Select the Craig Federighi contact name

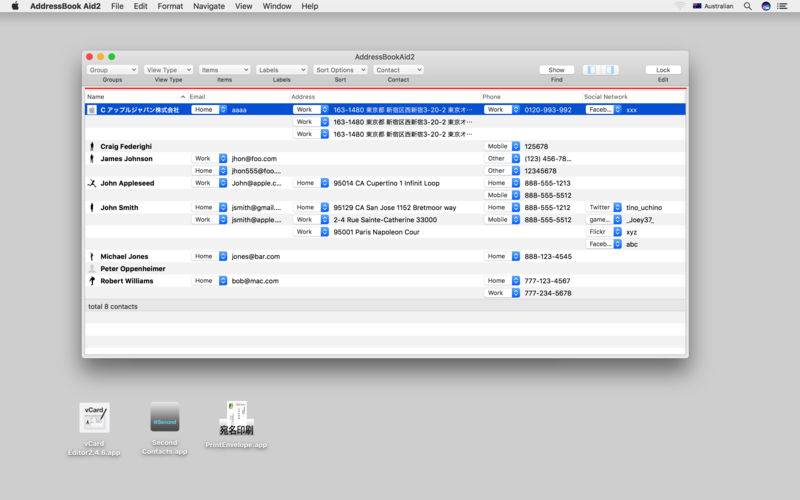(126, 146)
